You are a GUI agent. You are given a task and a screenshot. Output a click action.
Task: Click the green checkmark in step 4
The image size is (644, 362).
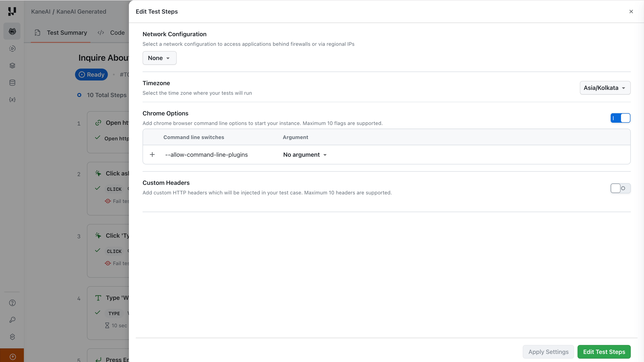pyautogui.click(x=98, y=312)
